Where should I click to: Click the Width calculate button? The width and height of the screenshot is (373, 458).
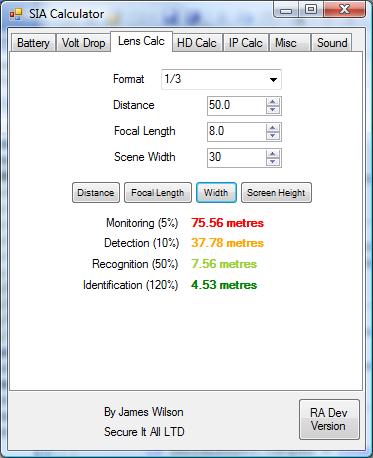[x=216, y=193]
